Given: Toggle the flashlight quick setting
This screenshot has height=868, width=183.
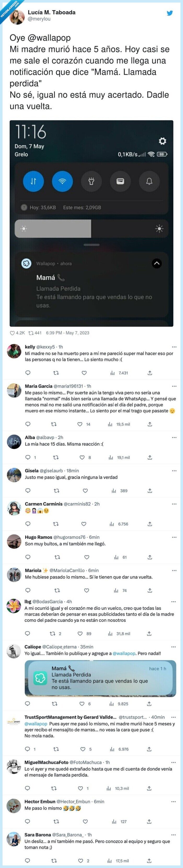Looking at the screenshot, I should [x=91, y=181].
